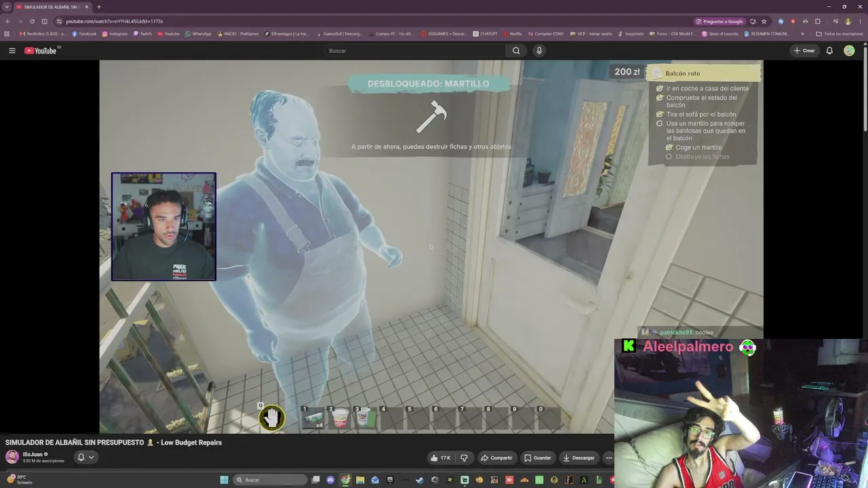This screenshot has height=488, width=868.
Task: Open the WhatsApp bookmark
Action: (198, 34)
